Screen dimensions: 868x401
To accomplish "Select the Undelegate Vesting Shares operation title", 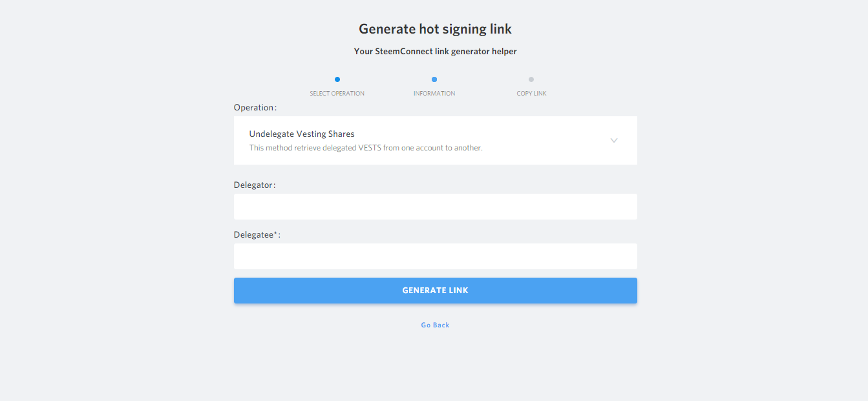I will [x=302, y=134].
